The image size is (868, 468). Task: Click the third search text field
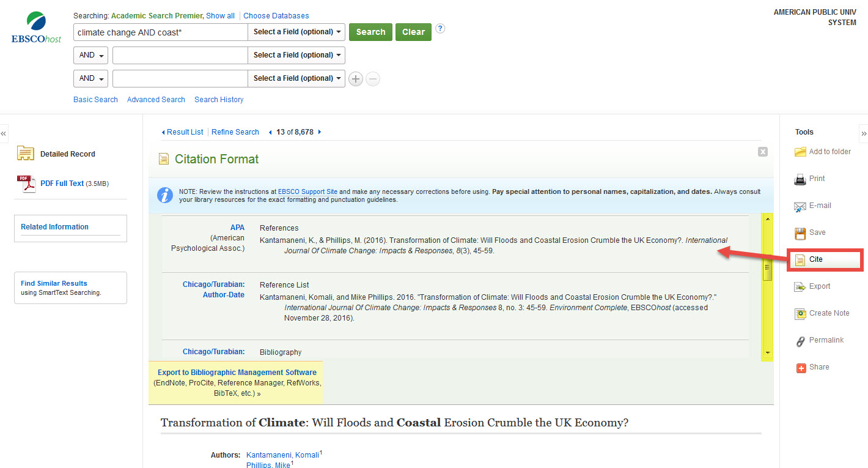180,78
